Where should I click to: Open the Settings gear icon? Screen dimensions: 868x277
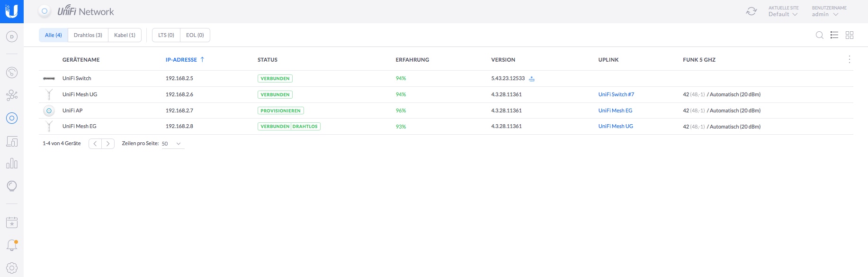[x=12, y=268]
